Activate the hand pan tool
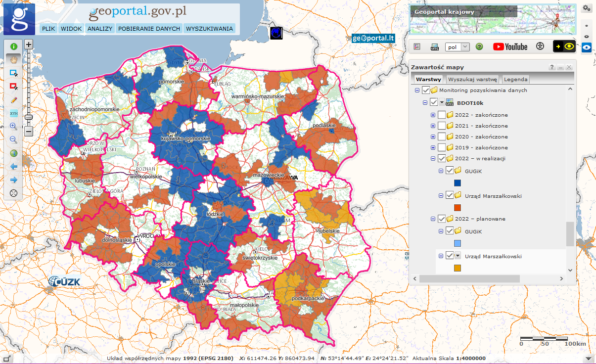Image resolution: width=596 pixels, height=364 pixels. 13,59
